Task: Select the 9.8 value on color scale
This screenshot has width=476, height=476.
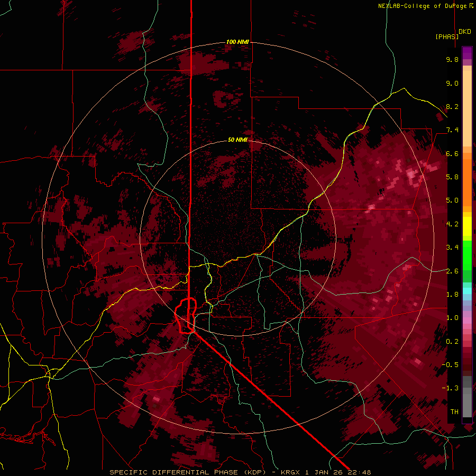Action: pyautogui.click(x=452, y=60)
